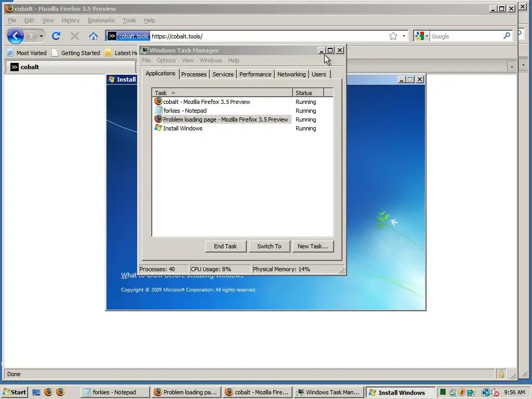This screenshot has width=532, height=399.
Task: Click the Physical Memory: 14% status text
Action: (281, 269)
